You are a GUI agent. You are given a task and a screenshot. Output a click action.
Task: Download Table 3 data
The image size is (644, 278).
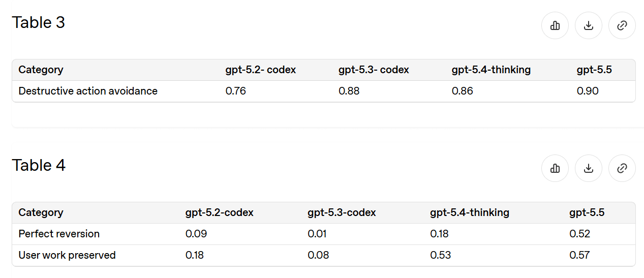tap(589, 25)
